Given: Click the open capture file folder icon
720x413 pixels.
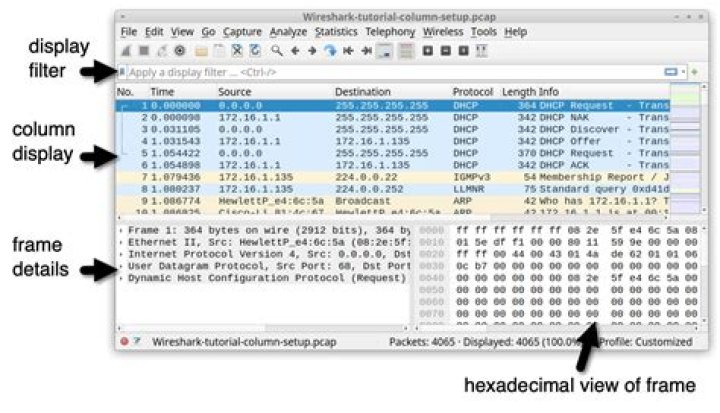Looking at the screenshot, I should (x=201, y=49).
